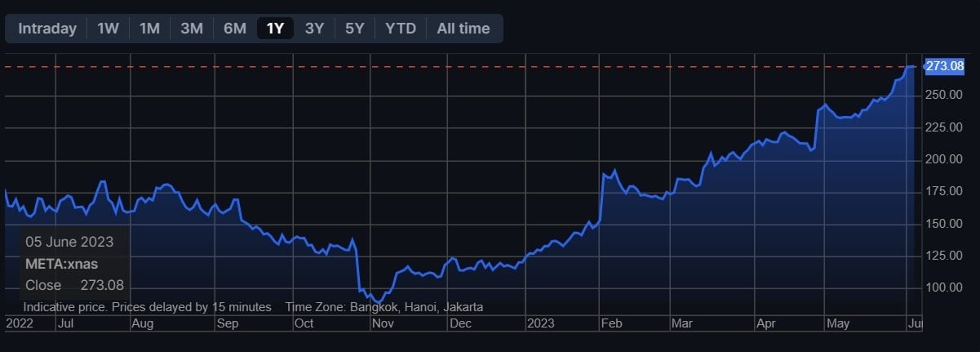Select the YTD range tab

tap(401, 29)
